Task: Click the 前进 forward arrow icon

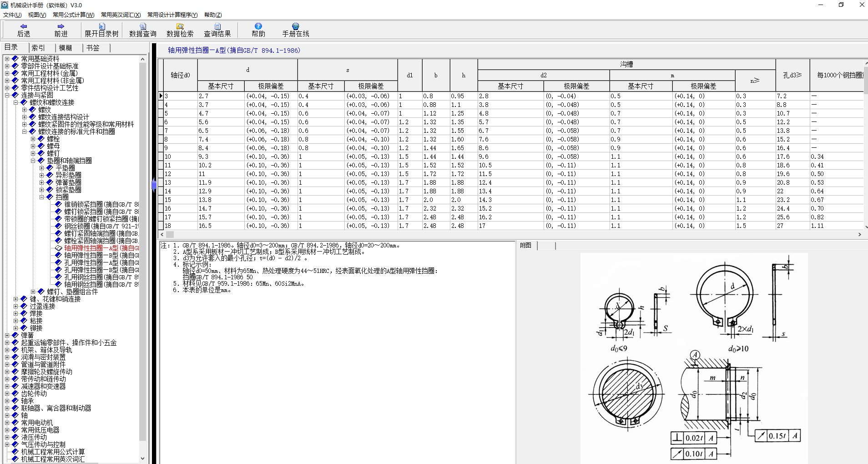Action: point(61,26)
